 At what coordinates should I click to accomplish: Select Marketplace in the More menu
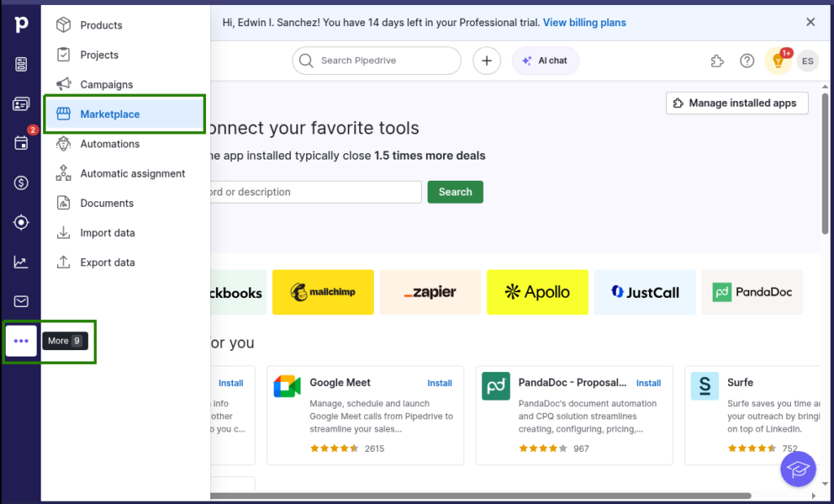pyautogui.click(x=125, y=114)
